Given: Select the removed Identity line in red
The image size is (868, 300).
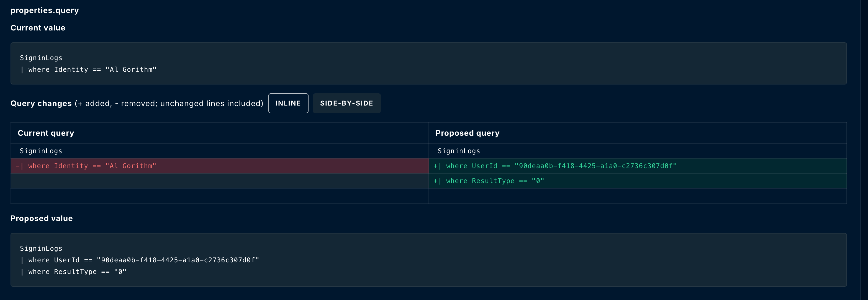Looking at the screenshot, I should point(220,166).
